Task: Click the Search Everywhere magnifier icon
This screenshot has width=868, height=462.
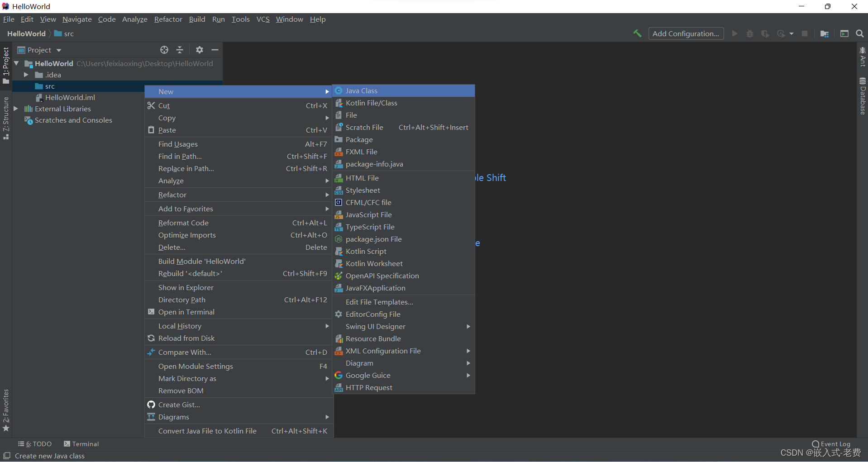Action: coord(860,33)
